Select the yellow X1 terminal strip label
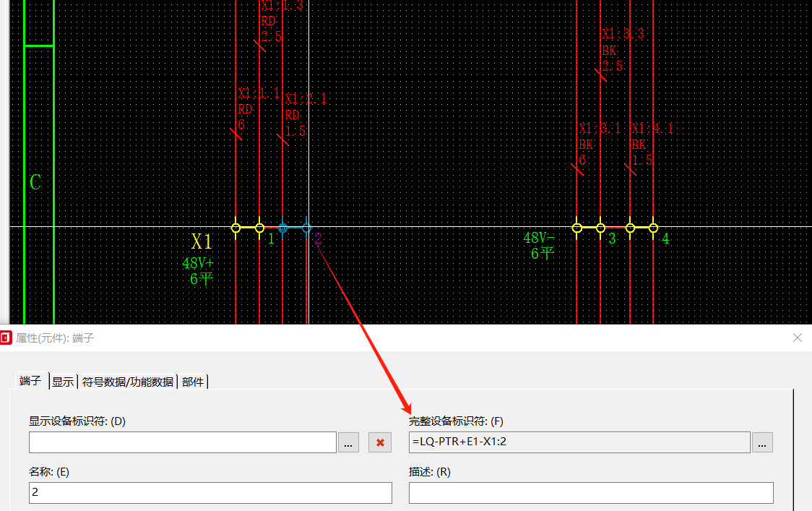The image size is (812, 511). tap(202, 242)
